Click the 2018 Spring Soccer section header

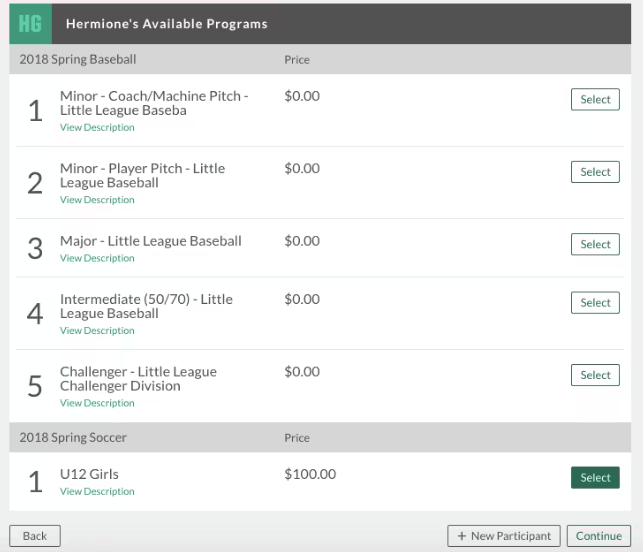[73, 438]
